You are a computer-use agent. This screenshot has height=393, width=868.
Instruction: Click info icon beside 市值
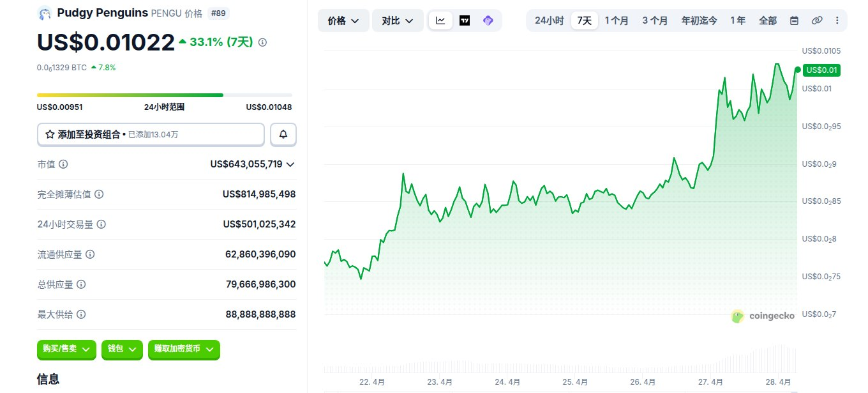(x=63, y=164)
